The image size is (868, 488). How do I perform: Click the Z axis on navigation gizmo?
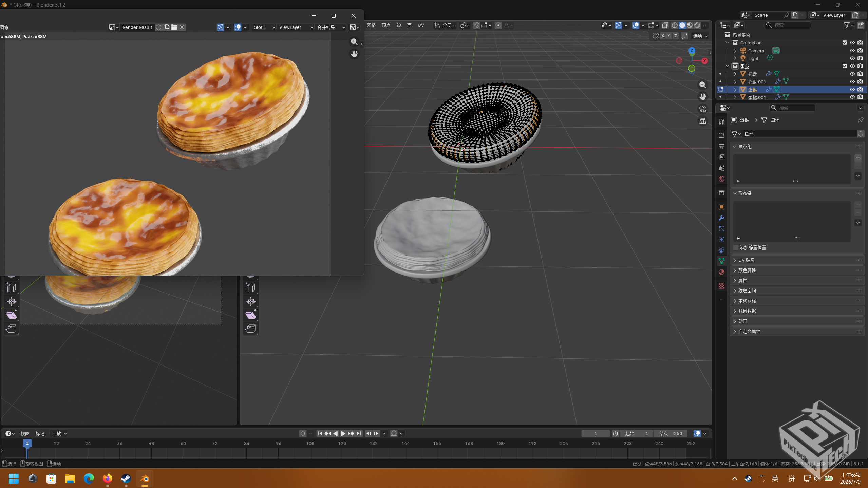[692, 50]
